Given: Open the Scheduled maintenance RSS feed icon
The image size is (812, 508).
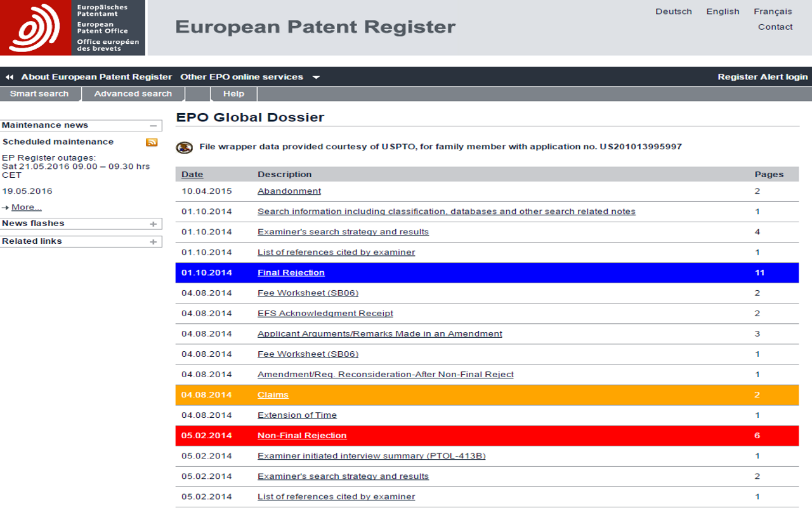Looking at the screenshot, I should tap(152, 142).
